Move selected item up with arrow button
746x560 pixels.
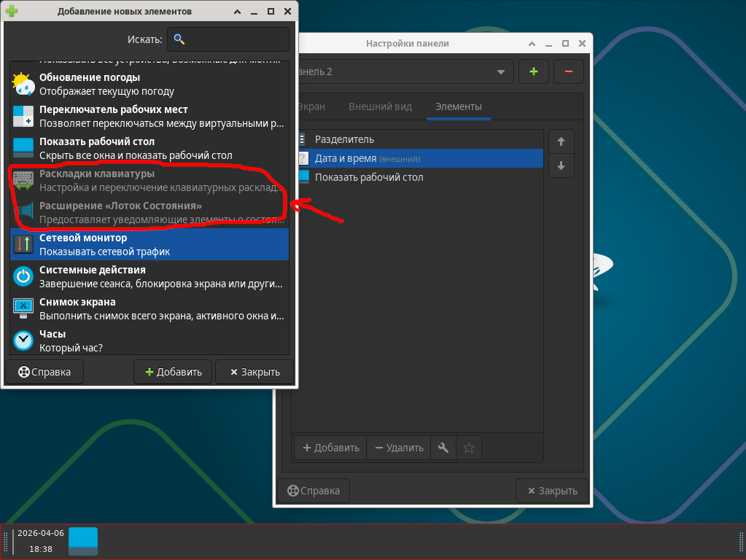point(561,141)
